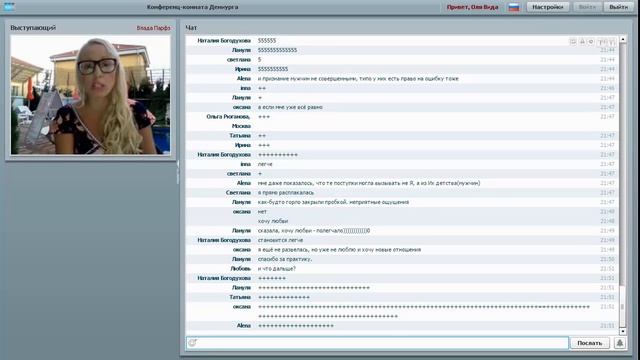This screenshot has height=360, width=640.
Task: Click the greyed-out Войти button
Action: point(587,7)
